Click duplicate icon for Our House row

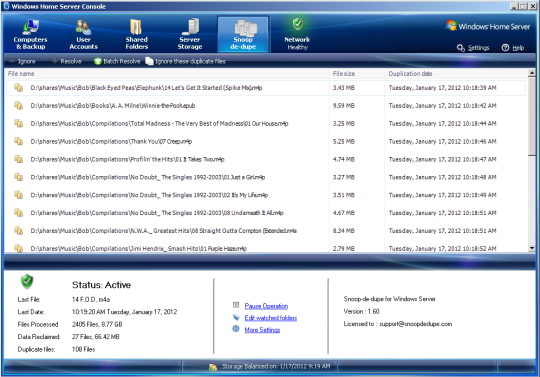click(x=19, y=124)
